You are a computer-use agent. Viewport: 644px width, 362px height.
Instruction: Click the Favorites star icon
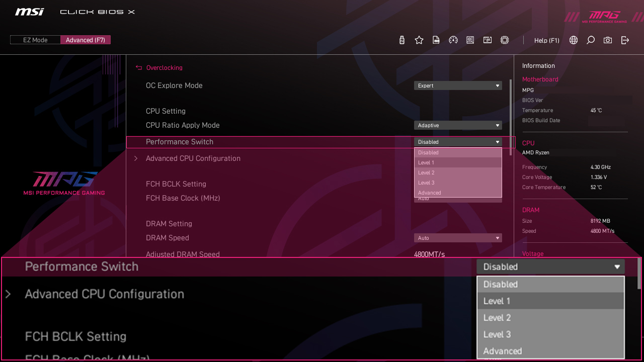419,40
